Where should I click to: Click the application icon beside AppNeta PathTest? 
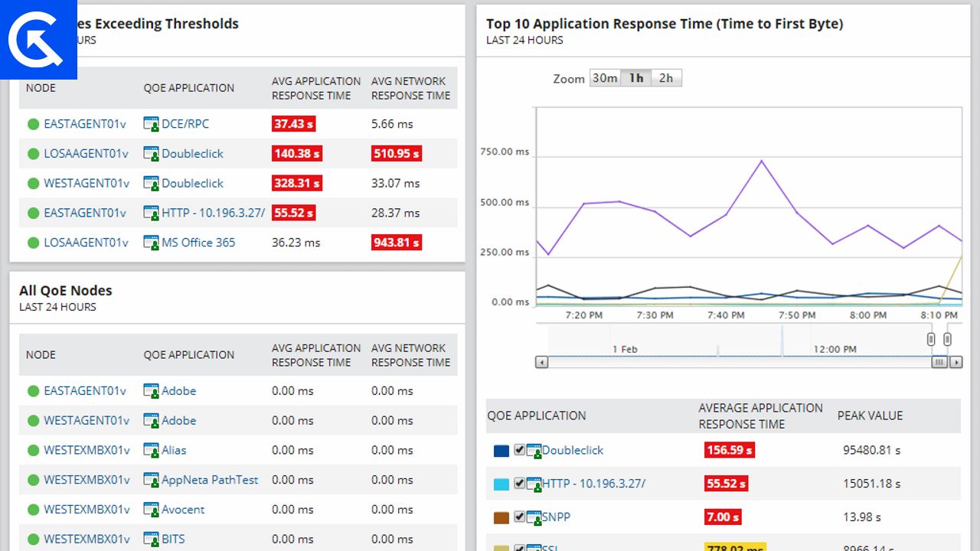151,481
